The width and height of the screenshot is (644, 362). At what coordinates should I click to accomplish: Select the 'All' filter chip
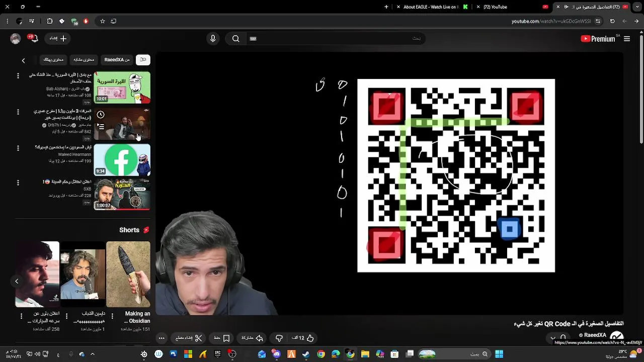pyautogui.click(x=143, y=60)
